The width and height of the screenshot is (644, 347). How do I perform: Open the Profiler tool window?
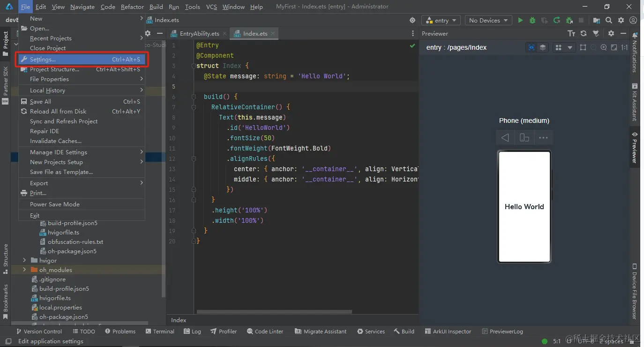click(x=224, y=331)
